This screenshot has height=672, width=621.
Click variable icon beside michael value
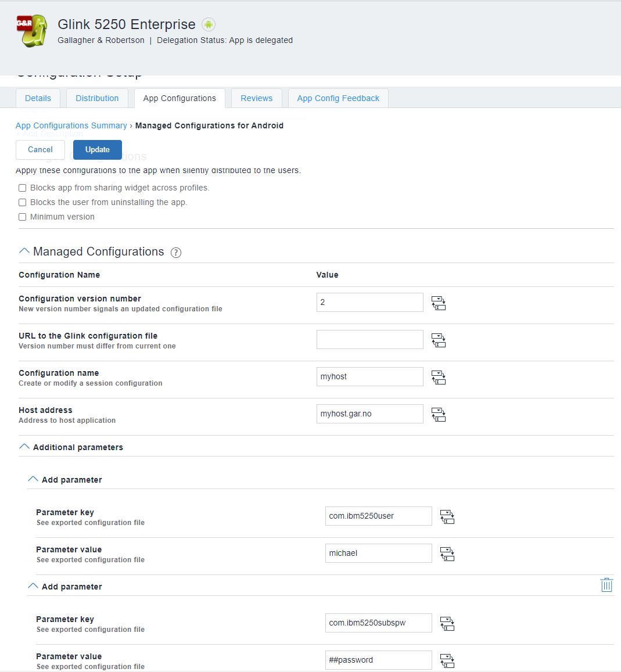click(447, 554)
